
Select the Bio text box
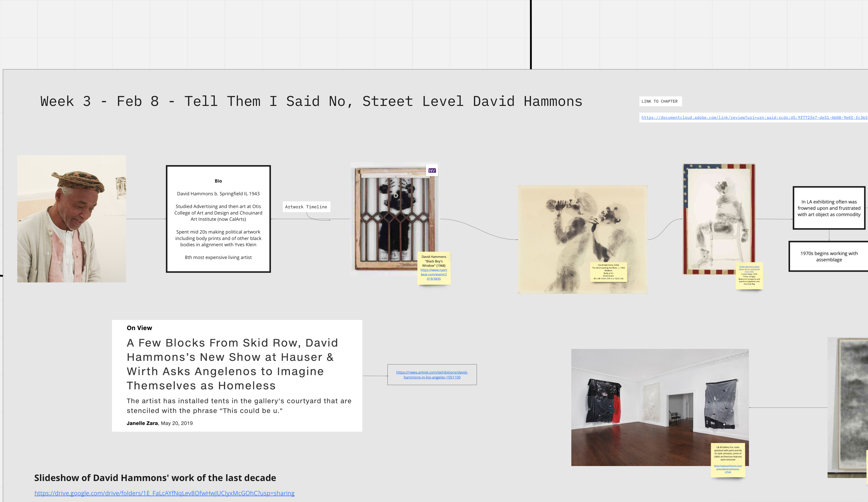click(x=218, y=219)
